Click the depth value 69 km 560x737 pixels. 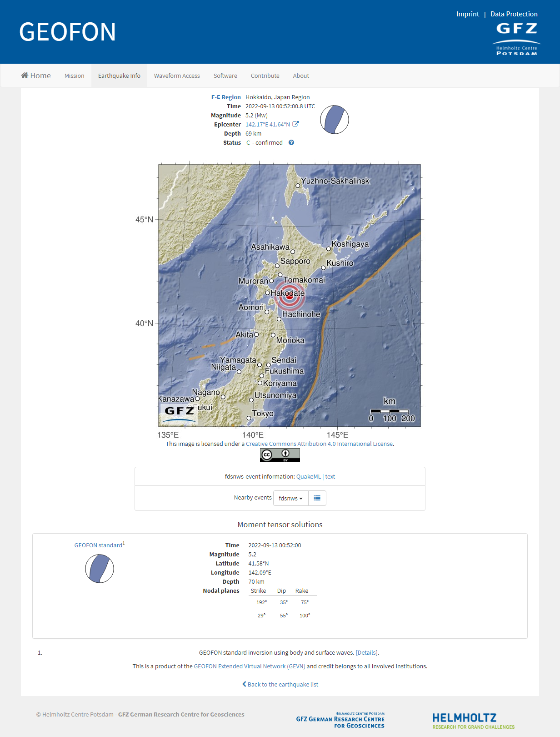(x=253, y=134)
